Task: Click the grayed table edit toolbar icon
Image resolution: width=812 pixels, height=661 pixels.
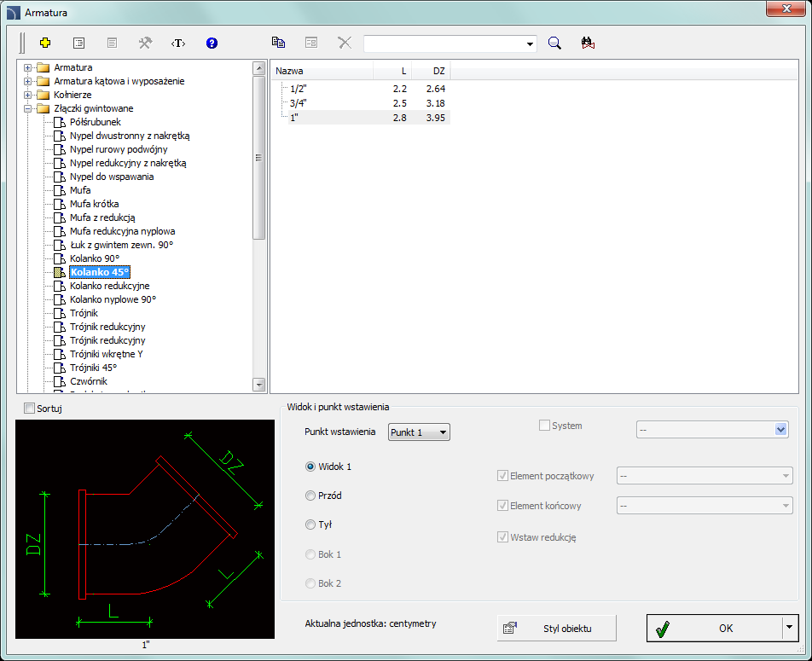Action: (311, 43)
